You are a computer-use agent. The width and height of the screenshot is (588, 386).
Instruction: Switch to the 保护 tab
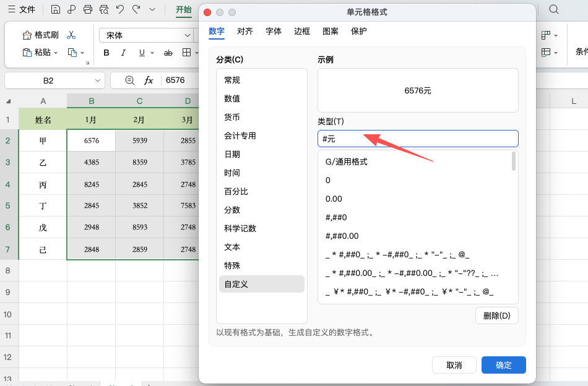[359, 31]
